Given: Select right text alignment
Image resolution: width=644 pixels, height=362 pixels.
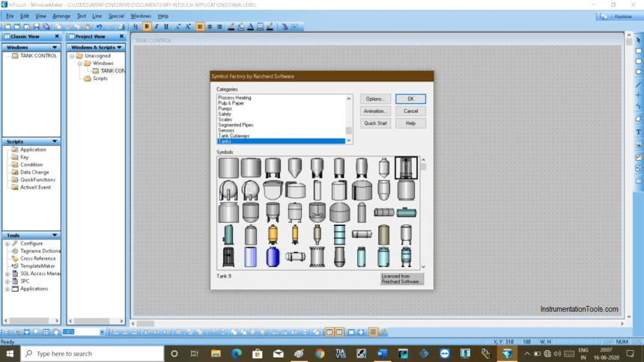Looking at the screenshot, I should tap(219, 27).
